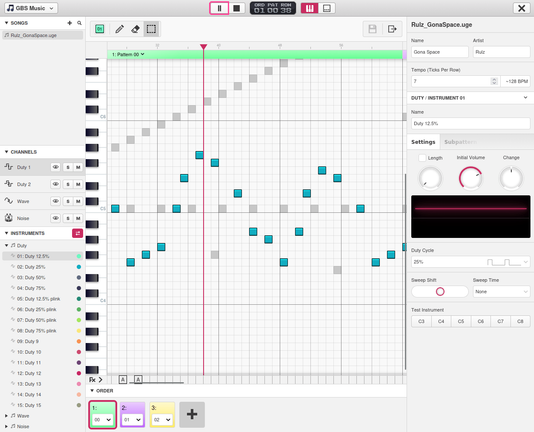Open the Settings tab
Image resolution: width=534 pixels, height=432 pixels.
click(x=423, y=142)
